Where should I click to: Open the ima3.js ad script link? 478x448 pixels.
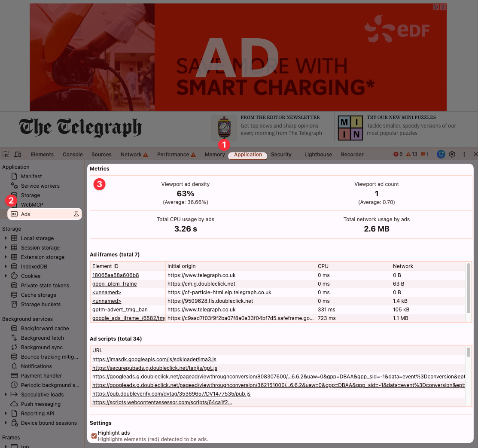[x=154, y=359]
